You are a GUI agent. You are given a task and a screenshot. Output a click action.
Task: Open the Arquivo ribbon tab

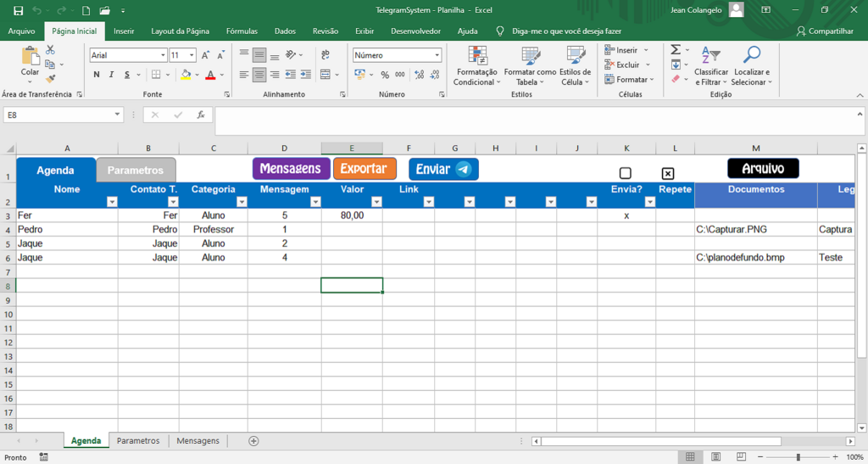pos(21,31)
